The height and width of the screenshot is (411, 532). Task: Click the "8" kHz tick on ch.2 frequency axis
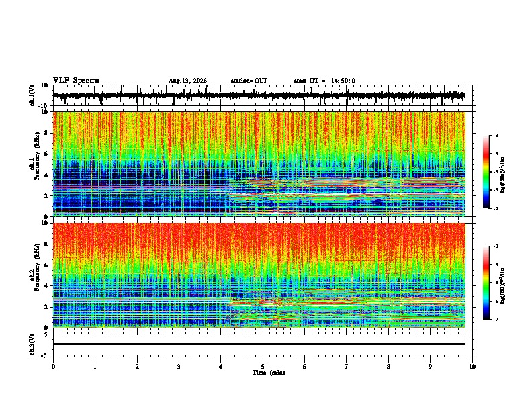tap(46, 244)
